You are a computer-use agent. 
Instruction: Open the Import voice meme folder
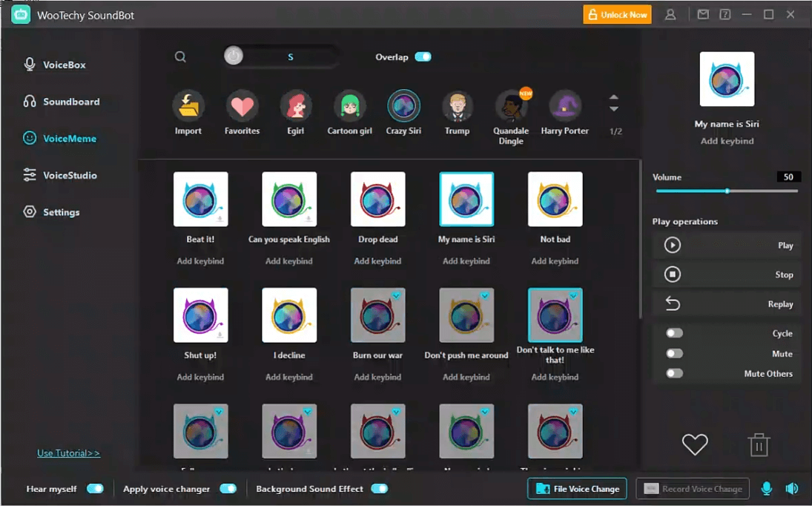(x=188, y=107)
